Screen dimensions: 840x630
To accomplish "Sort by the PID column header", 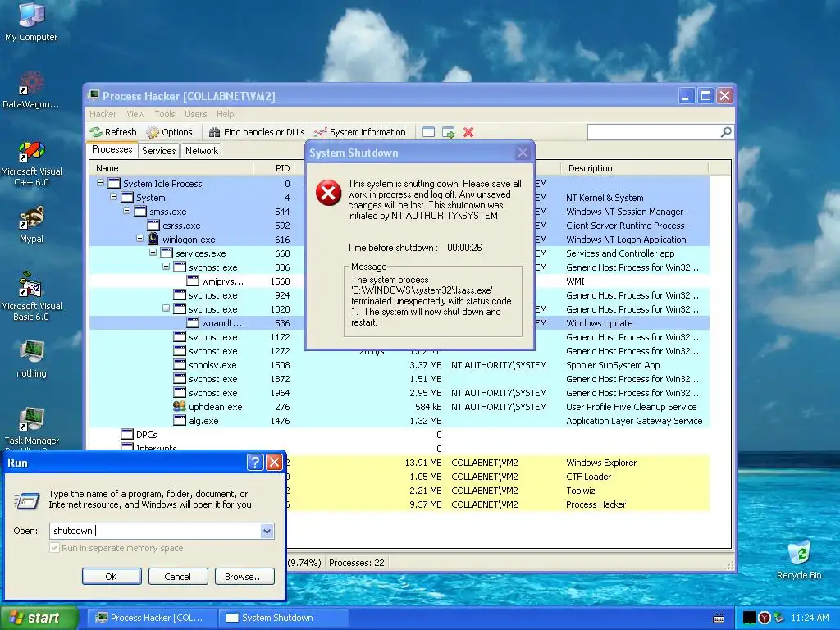I will 273,168.
